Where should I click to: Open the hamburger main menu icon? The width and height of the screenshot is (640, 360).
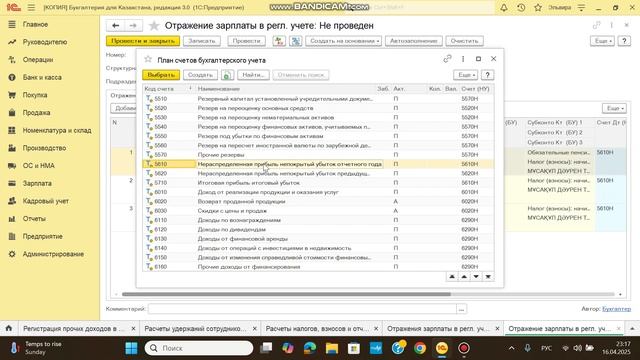pos(31,7)
